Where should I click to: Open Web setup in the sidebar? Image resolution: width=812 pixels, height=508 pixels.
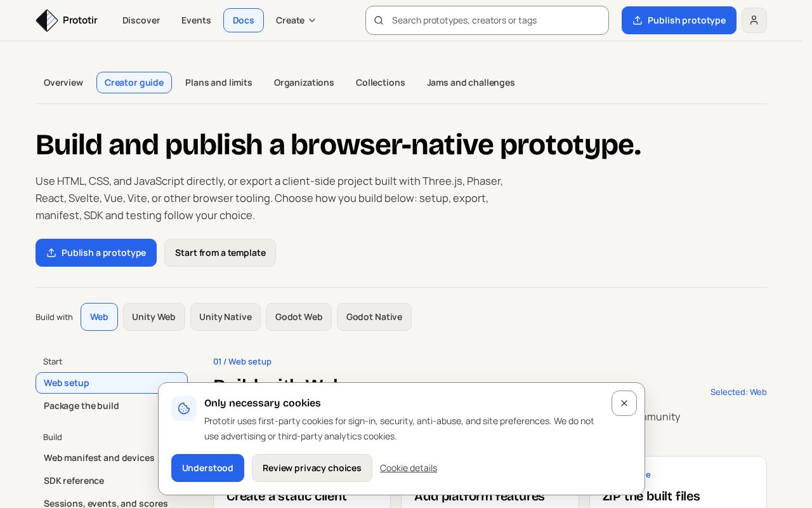pos(112,383)
